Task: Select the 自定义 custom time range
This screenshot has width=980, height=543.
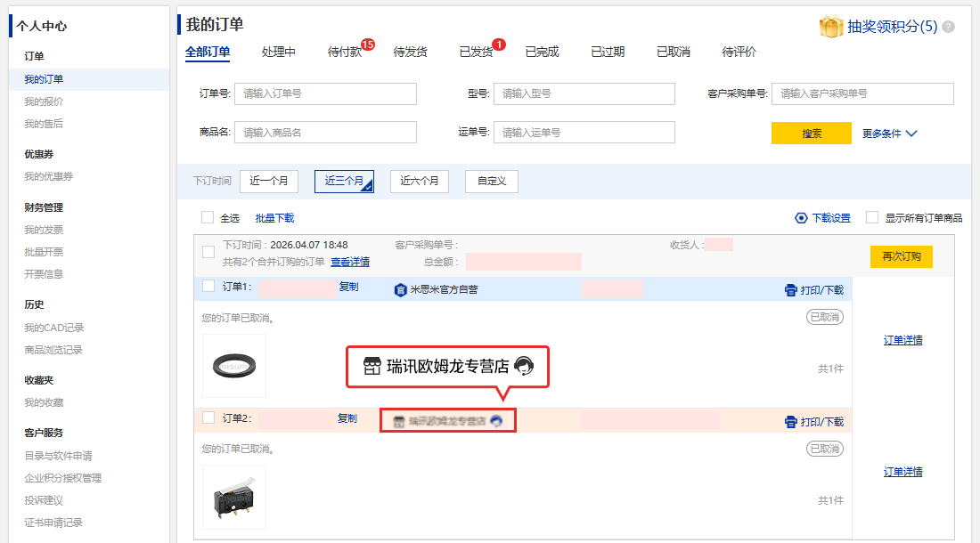Action: coord(491,181)
